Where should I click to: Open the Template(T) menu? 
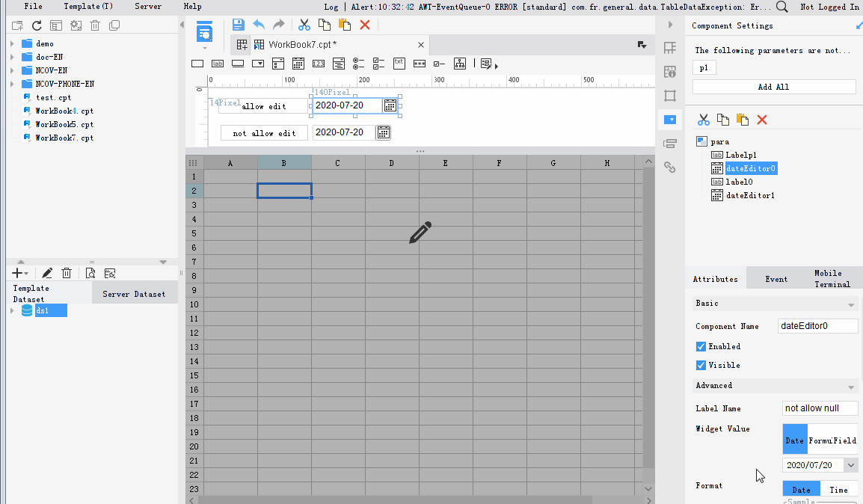point(88,7)
